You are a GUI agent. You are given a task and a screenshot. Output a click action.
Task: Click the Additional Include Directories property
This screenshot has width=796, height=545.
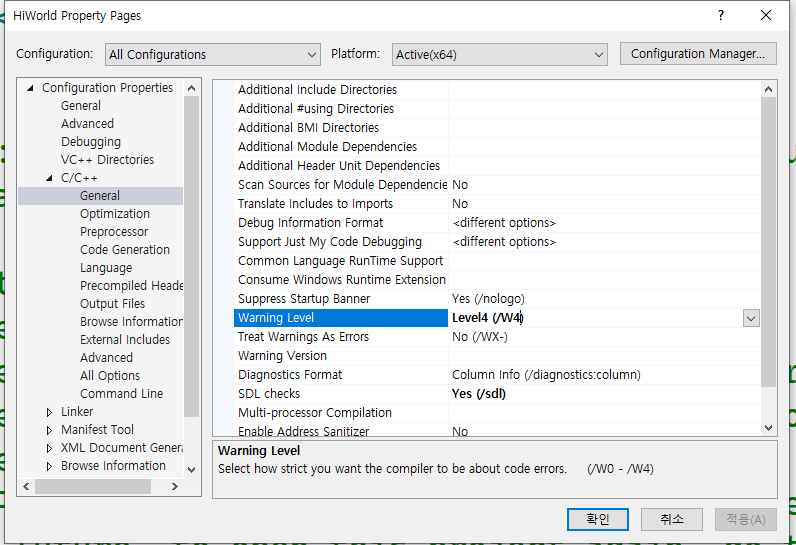[x=317, y=90]
